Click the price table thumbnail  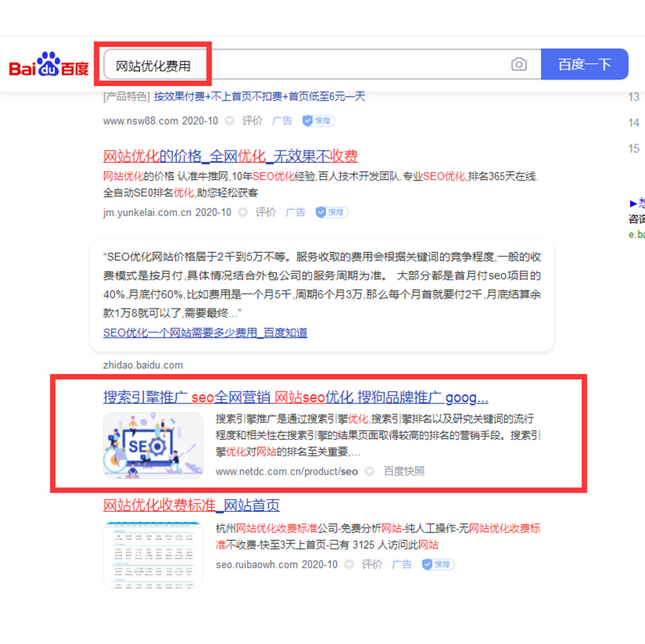pyautogui.click(x=153, y=554)
